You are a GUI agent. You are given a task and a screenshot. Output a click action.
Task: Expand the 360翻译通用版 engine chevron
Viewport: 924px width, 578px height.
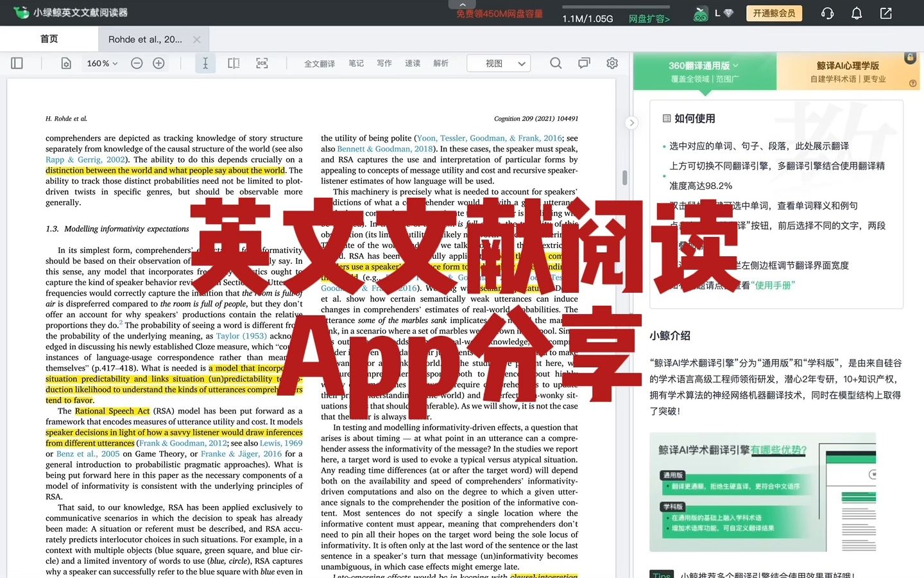[x=735, y=66]
